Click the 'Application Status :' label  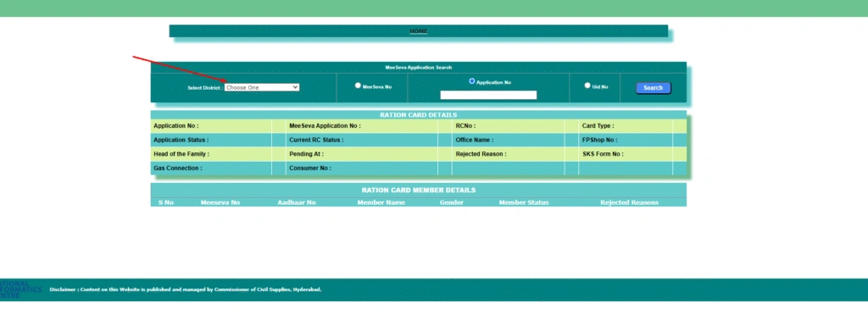(181, 140)
